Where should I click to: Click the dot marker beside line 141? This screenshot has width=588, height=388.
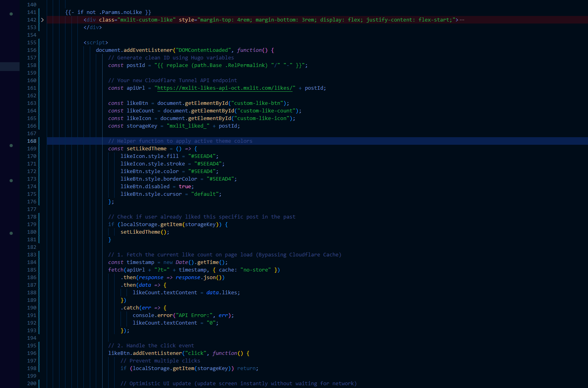point(11,14)
